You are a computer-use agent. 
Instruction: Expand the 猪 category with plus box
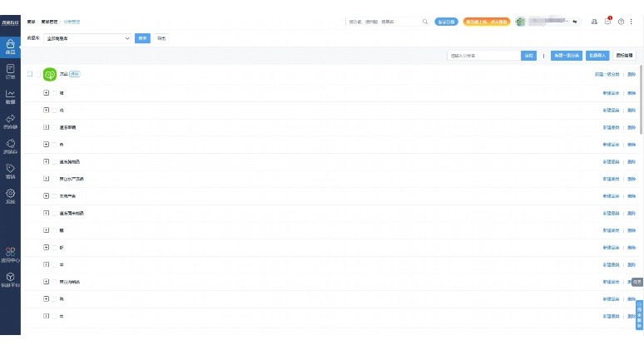click(46, 93)
